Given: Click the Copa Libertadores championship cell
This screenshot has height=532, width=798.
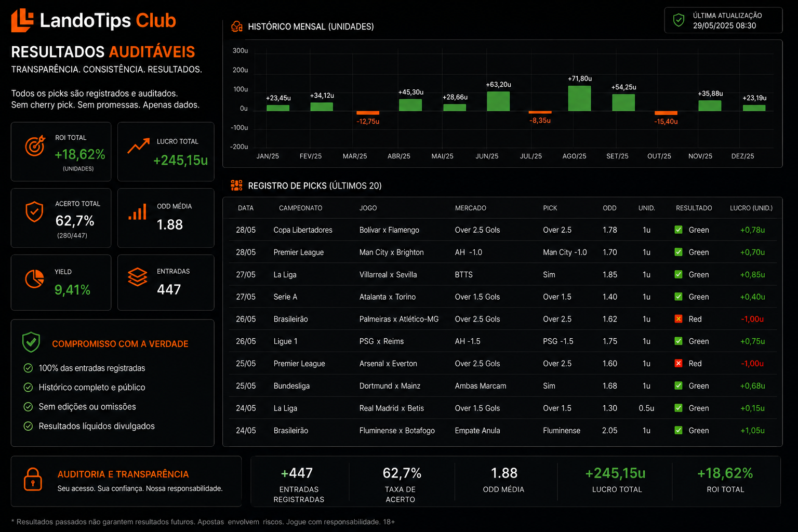Looking at the screenshot, I should pos(303,230).
